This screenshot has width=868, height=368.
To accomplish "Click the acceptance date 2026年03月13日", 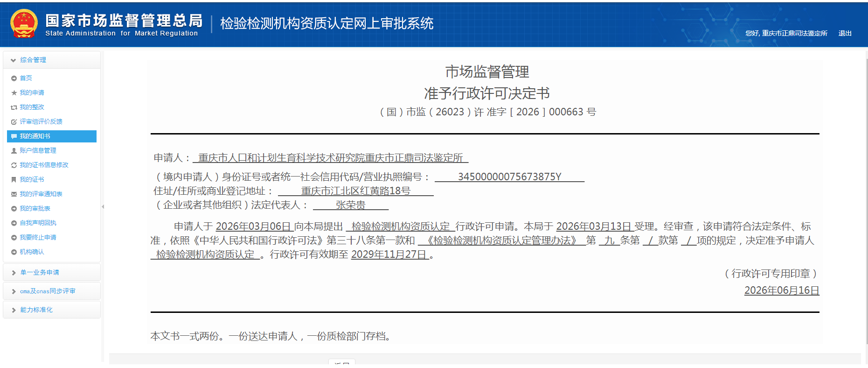I will [594, 226].
